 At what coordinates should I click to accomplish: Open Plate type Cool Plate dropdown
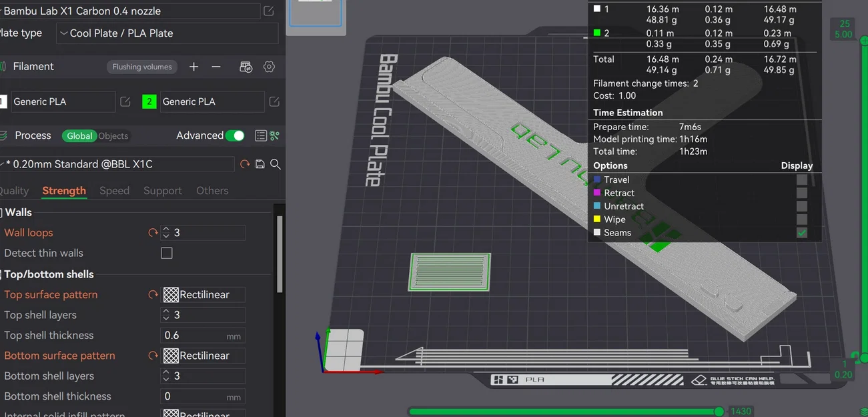167,33
